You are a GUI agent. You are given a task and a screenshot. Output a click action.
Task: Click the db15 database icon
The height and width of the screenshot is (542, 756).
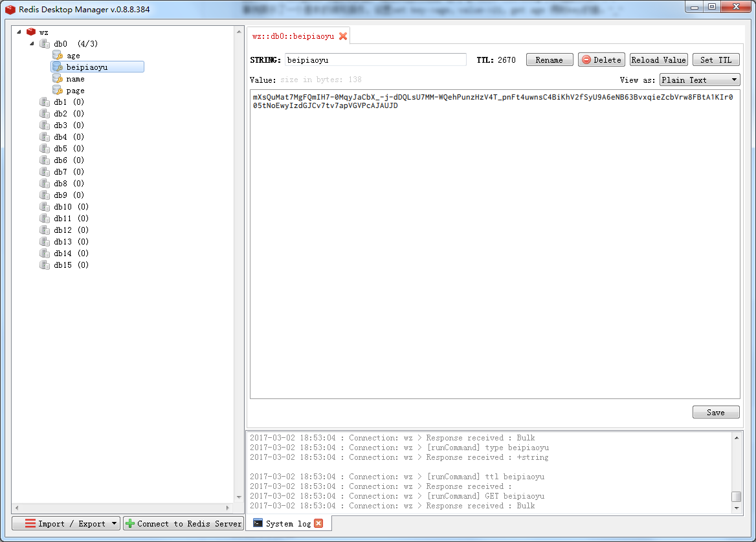point(45,265)
